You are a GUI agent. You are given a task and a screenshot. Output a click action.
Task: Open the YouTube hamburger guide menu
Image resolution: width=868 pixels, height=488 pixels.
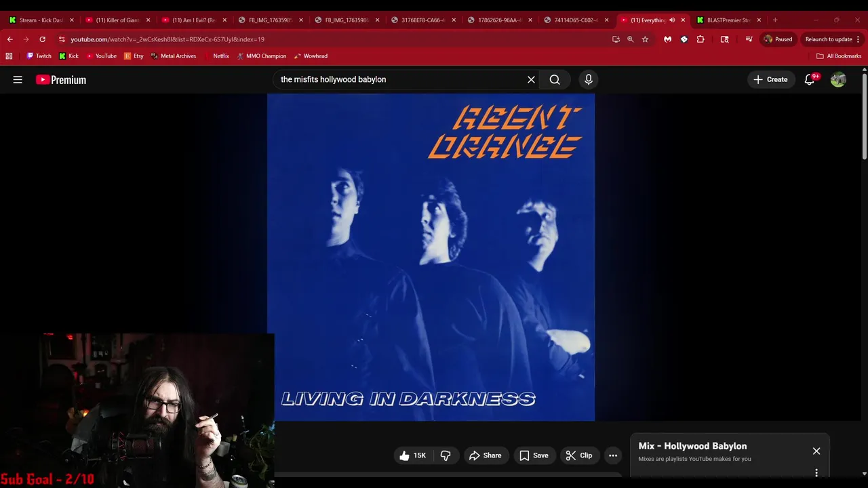point(18,79)
